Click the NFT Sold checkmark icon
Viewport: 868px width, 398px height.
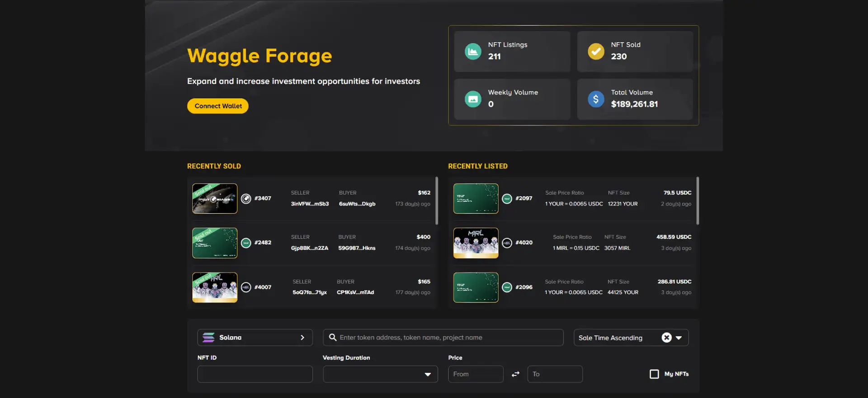point(596,52)
